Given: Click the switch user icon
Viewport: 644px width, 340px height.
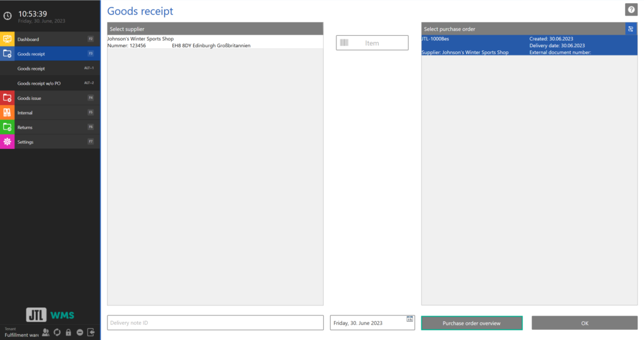Looking at the screenshot, I should coord(46,332).
